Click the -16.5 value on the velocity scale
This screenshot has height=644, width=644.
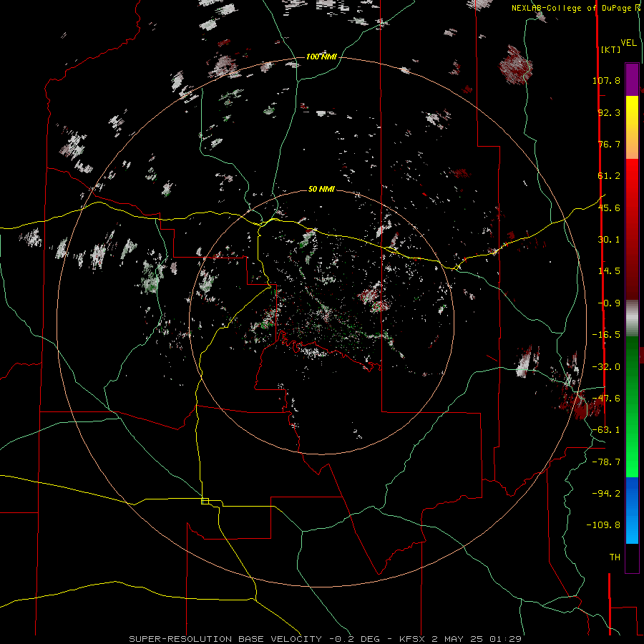(606, 335)
